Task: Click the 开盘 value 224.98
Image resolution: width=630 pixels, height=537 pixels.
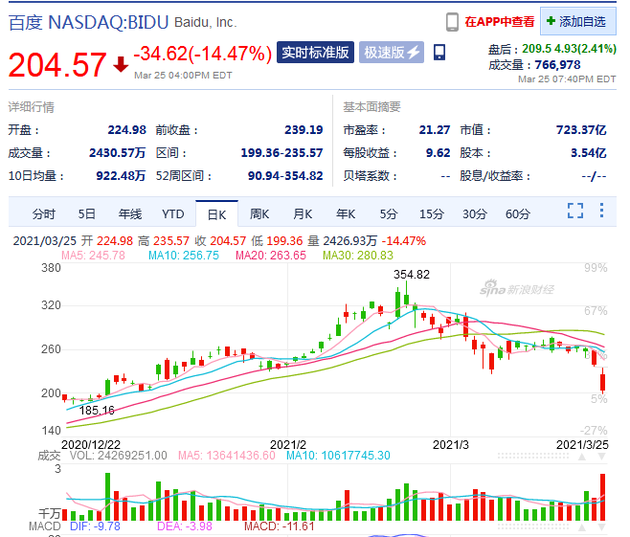Action: (127, 130)
